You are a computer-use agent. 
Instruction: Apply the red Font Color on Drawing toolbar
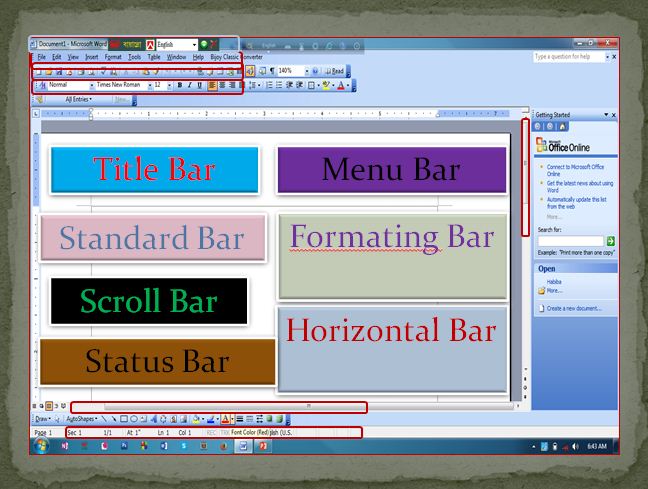(x=225, y=419)
